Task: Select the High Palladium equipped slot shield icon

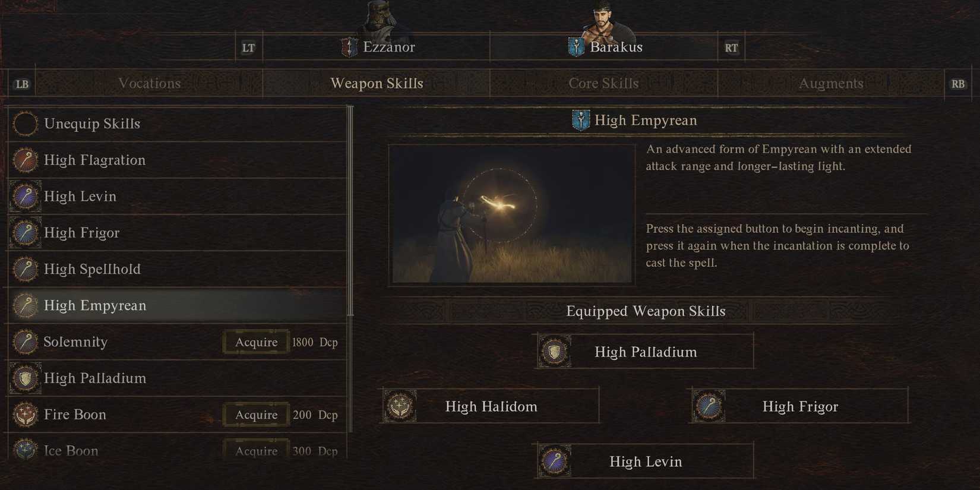Action: (555, 352)
